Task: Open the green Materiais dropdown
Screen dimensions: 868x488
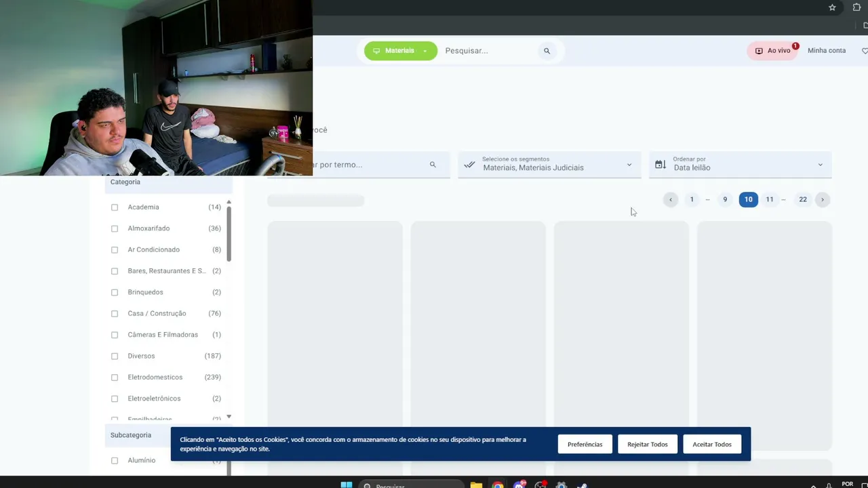Action: point(401,51)
